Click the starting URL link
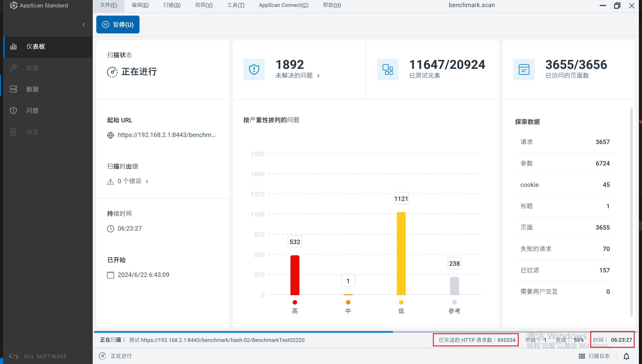The width and height of the screenshot is (642, 364). point(166,135)
